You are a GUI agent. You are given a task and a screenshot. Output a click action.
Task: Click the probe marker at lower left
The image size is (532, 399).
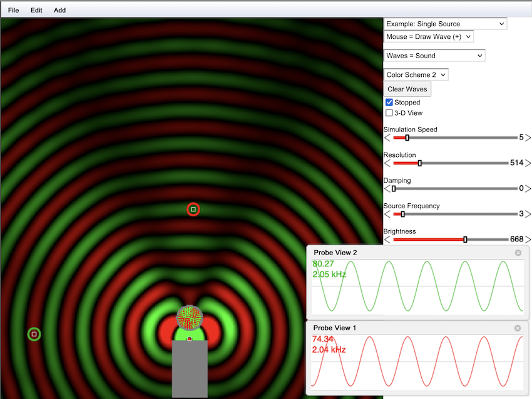tap(34, 335)
